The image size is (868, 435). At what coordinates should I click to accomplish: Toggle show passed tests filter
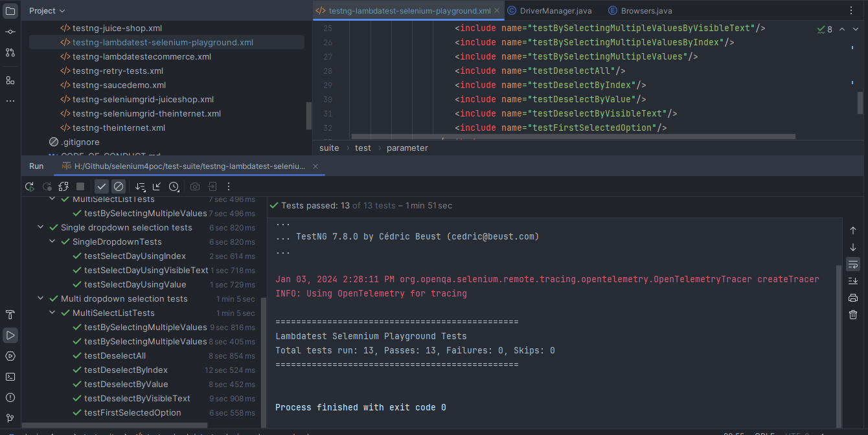click(100, 186)
